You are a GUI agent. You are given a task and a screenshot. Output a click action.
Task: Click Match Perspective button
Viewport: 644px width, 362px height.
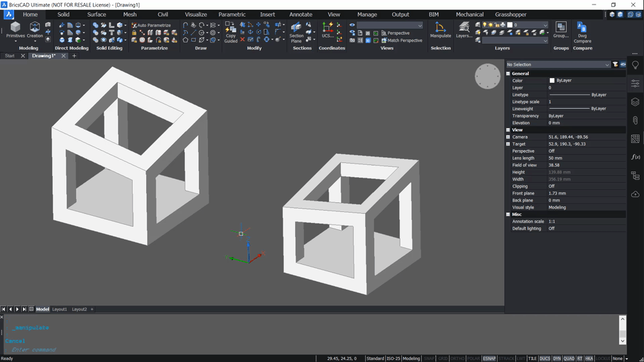point(402,41)
